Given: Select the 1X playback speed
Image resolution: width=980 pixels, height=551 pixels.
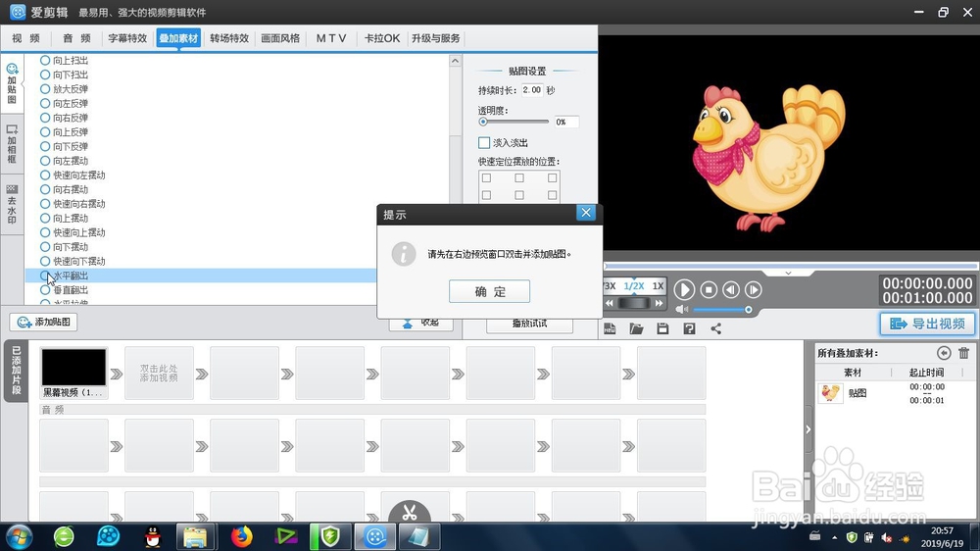Looking at the screenshot, I should click(x=658, y=286).
